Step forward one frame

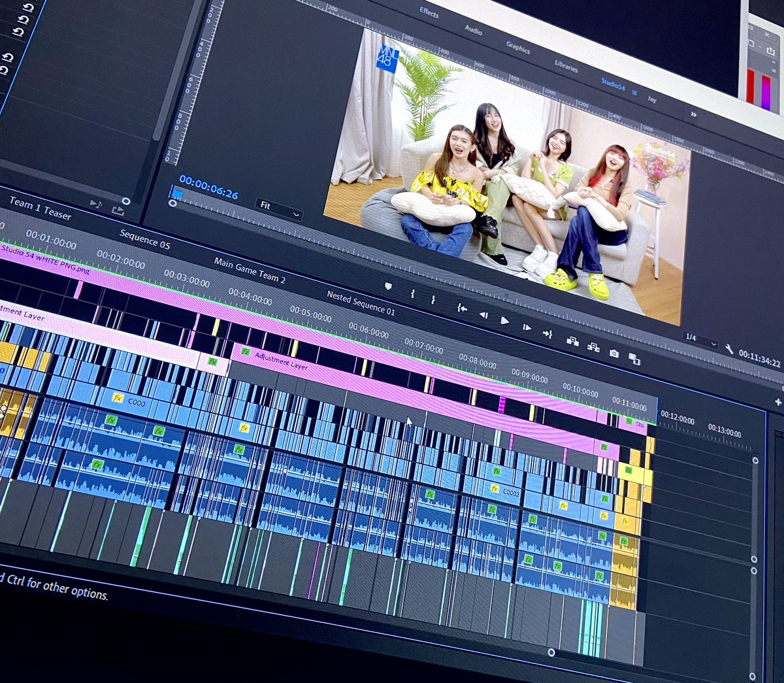pos(526,326)
